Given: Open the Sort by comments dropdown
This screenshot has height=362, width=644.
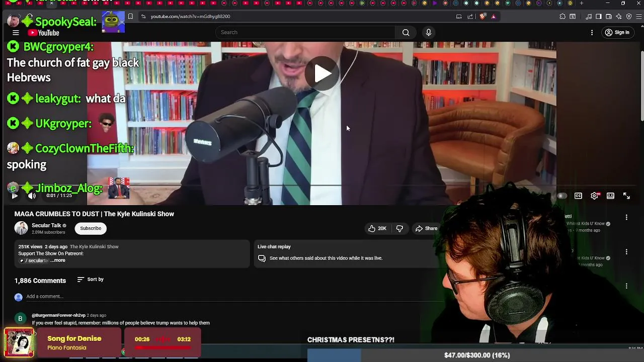Looking at the screenshot, I should click(90, 280).
